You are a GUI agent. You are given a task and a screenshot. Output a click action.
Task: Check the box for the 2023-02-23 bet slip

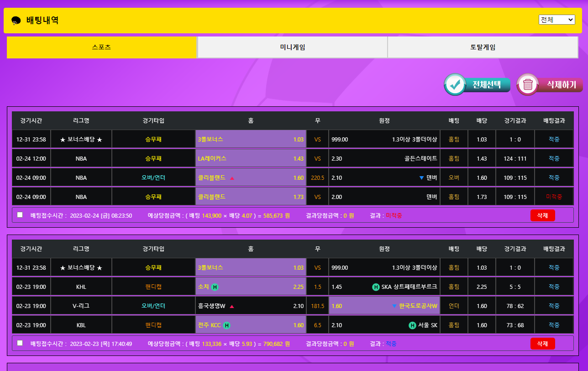[x=20, y=343]
